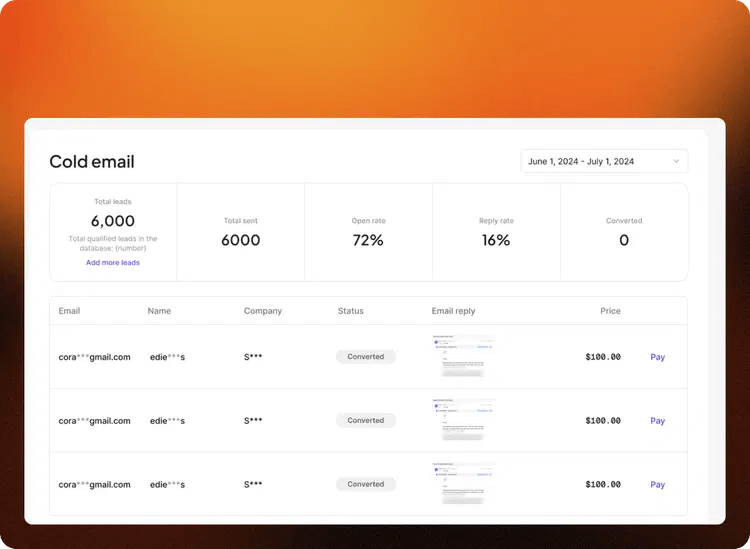Select the Open rate value 72%
Viewport: 750px width, 549px height.
tap(368, 240)
